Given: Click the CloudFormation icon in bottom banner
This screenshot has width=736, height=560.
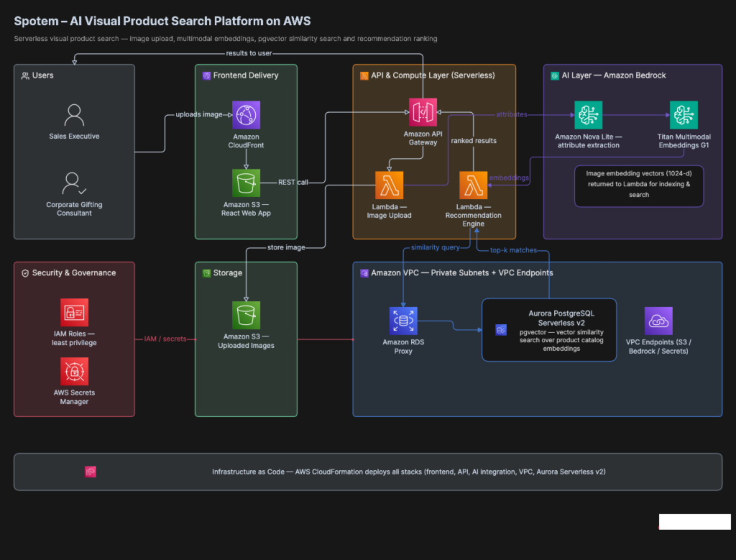Looking at the screenshot, I should click(x=90, y=472).
